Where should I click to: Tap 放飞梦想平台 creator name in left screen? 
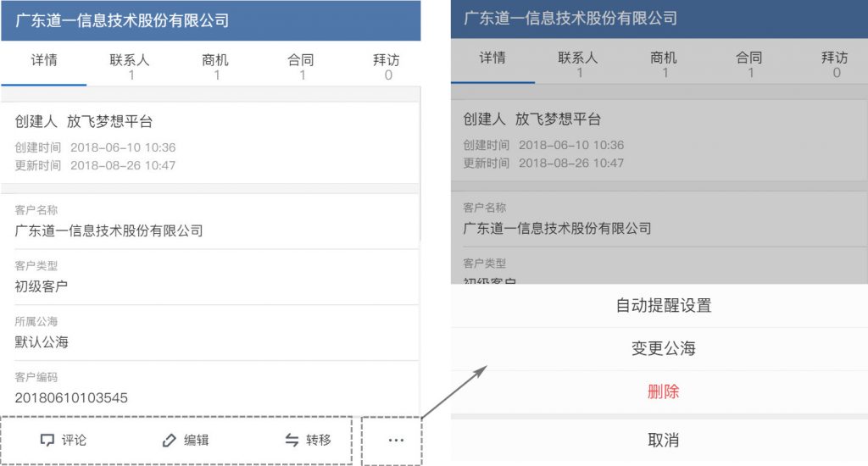(x=109, y=122)
